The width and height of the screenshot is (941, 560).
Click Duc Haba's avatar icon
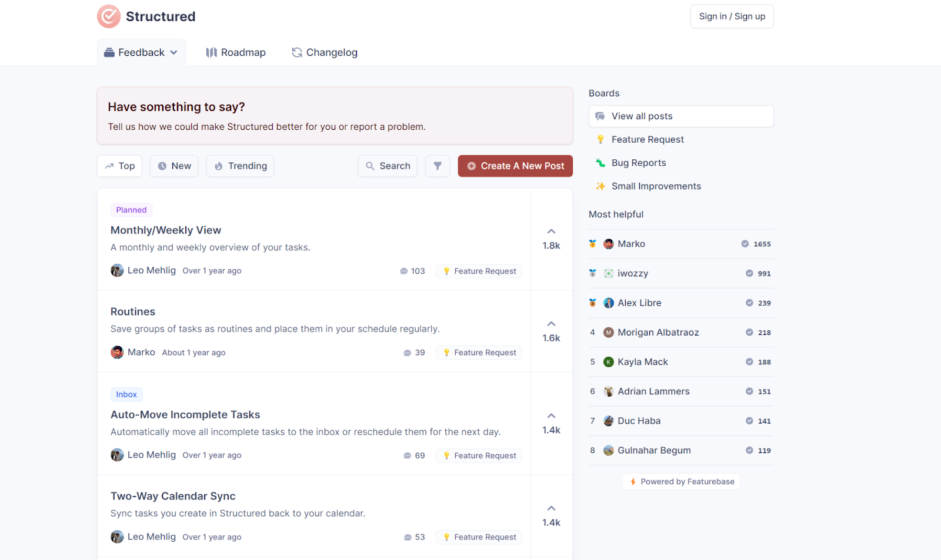coord(609,421)
